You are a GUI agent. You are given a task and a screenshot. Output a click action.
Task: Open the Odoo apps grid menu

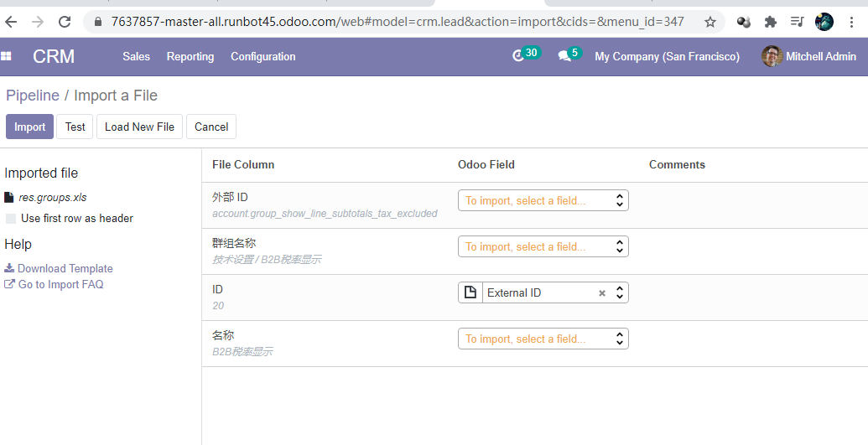(x=7, y=56)
